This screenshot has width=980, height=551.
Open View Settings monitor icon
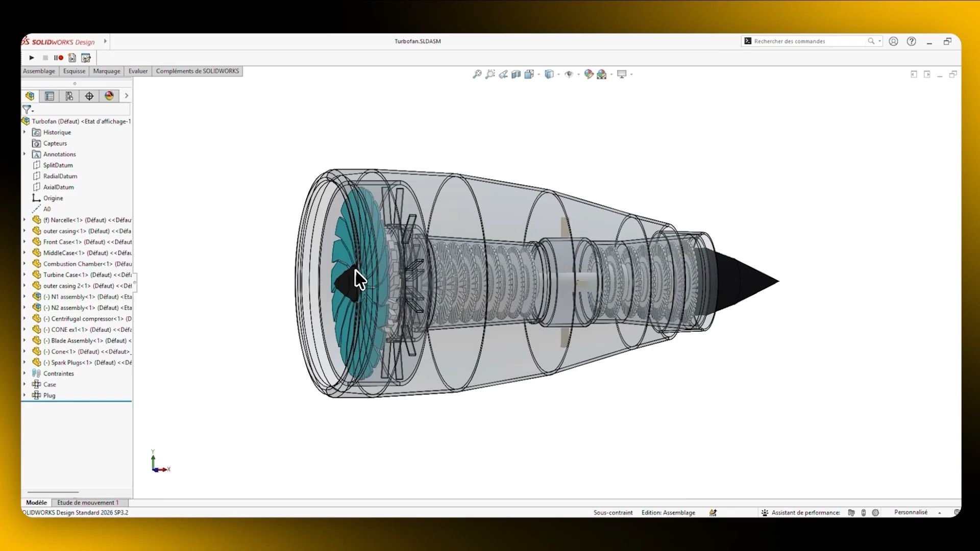pos(622,74)
